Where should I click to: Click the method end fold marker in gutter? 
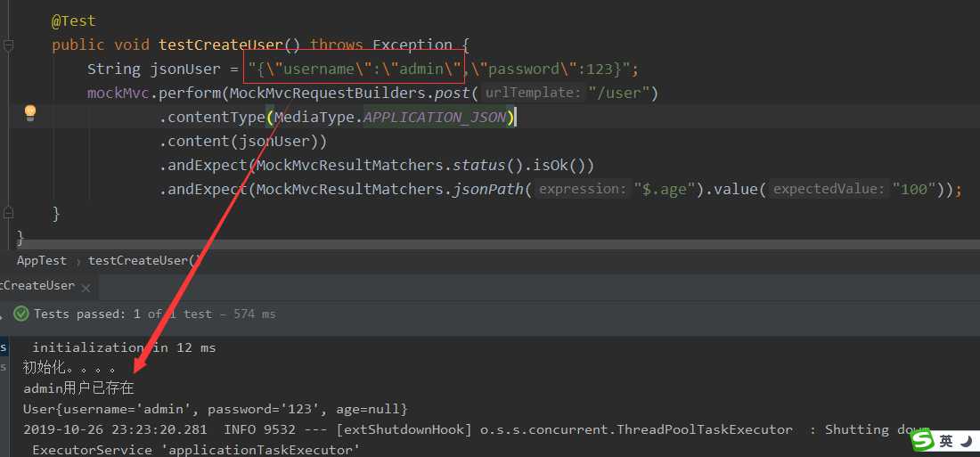[x=8, y=214]
